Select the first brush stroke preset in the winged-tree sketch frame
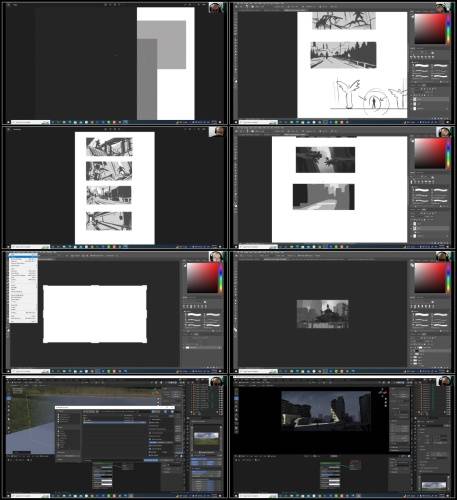 (x=422, y=66)
